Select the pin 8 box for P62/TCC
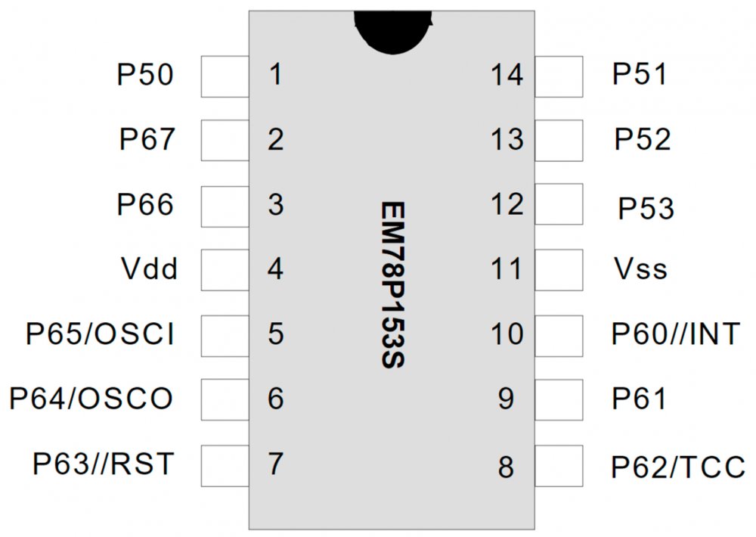The height and width of the screenshot is (537, 756). (x=559, y=465)
